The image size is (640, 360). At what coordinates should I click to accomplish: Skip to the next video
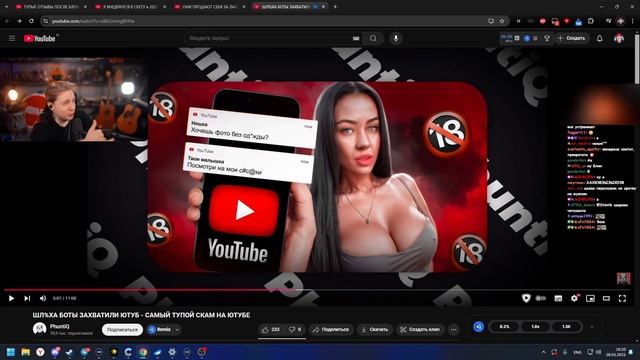(27, 298)
